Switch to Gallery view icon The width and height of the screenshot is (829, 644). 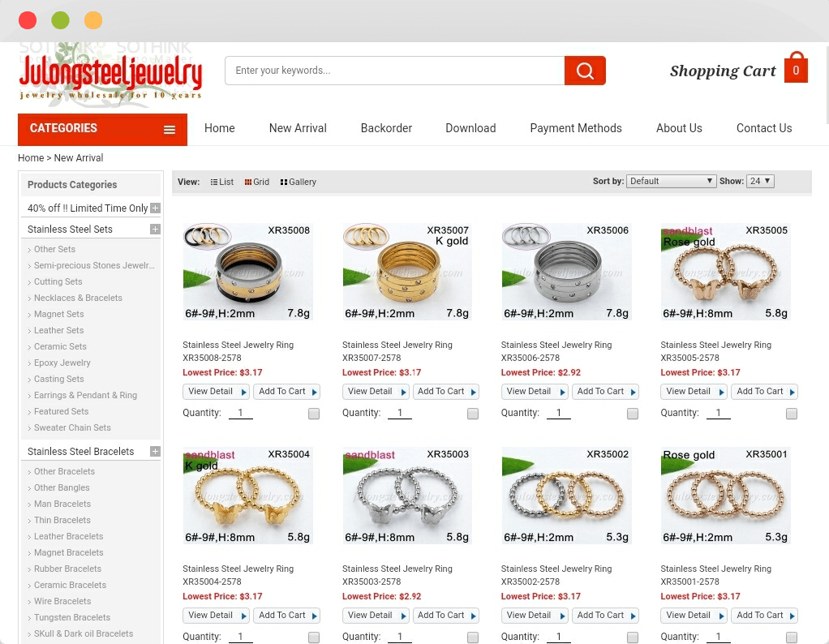pyautogui.click(x=284, y=182)
